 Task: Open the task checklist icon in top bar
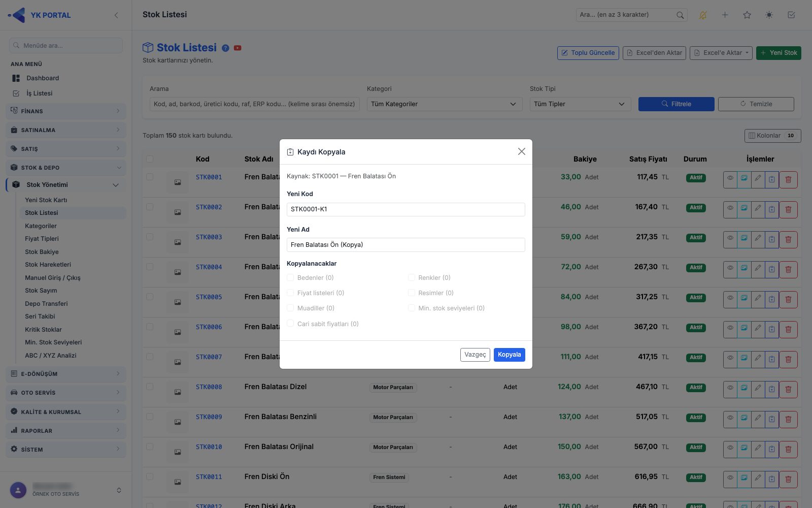pos(791,15)
